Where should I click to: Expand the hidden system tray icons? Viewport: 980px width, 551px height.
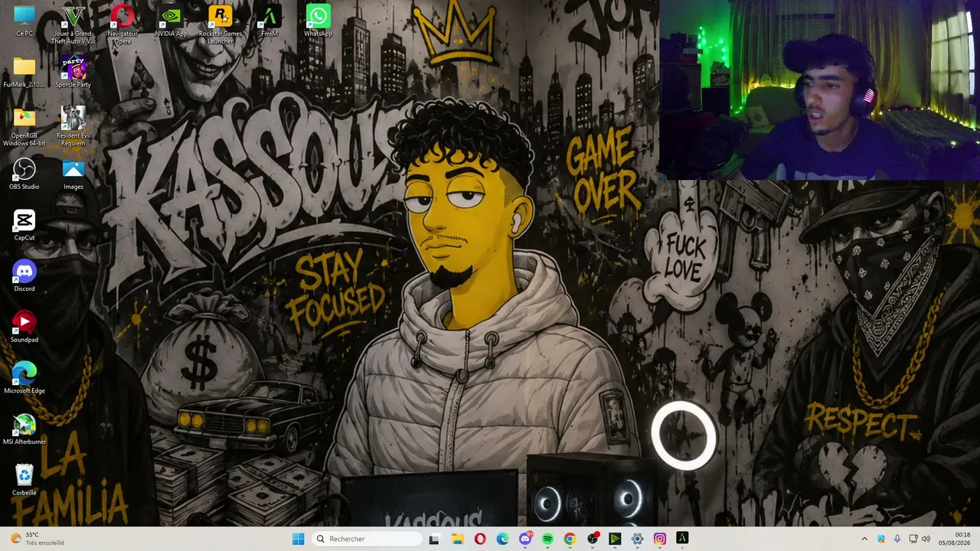pyautogui.click(x=864, y=539)
